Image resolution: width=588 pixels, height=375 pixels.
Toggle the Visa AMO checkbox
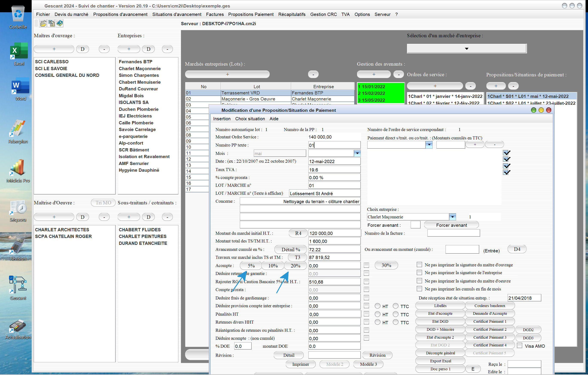point(520,346)
